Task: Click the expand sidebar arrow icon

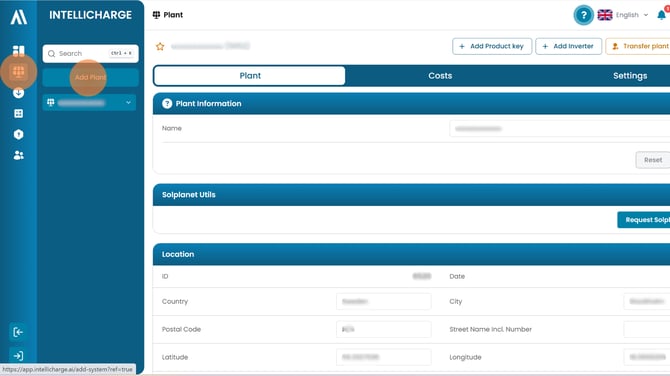Action: tap(18, 355)
